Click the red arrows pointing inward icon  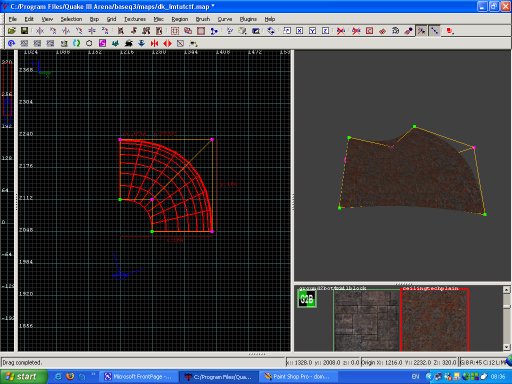154,43
